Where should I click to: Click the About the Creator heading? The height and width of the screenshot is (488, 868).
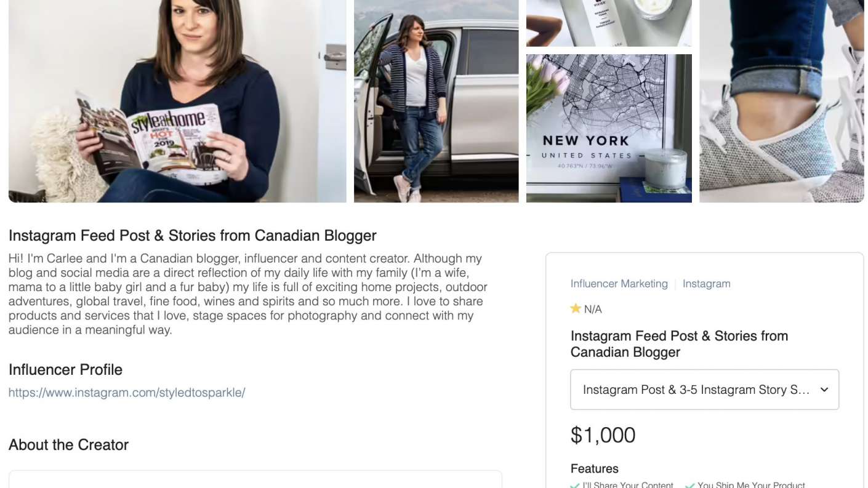(x=68, y=445)
